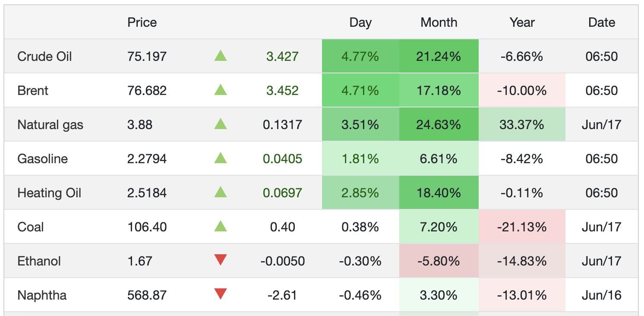Click the green up arrow in Crude Oil row

(221, 56)
